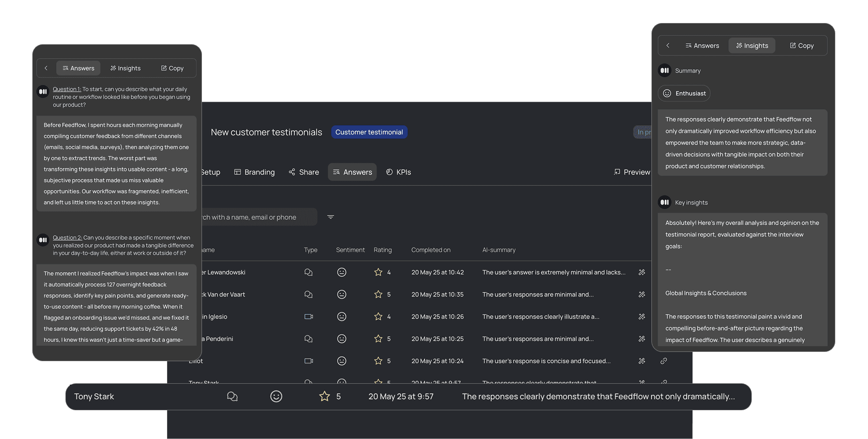Click chat type icon in Van der Vaart row
868x439 pixels.
(x=308, y=294)
